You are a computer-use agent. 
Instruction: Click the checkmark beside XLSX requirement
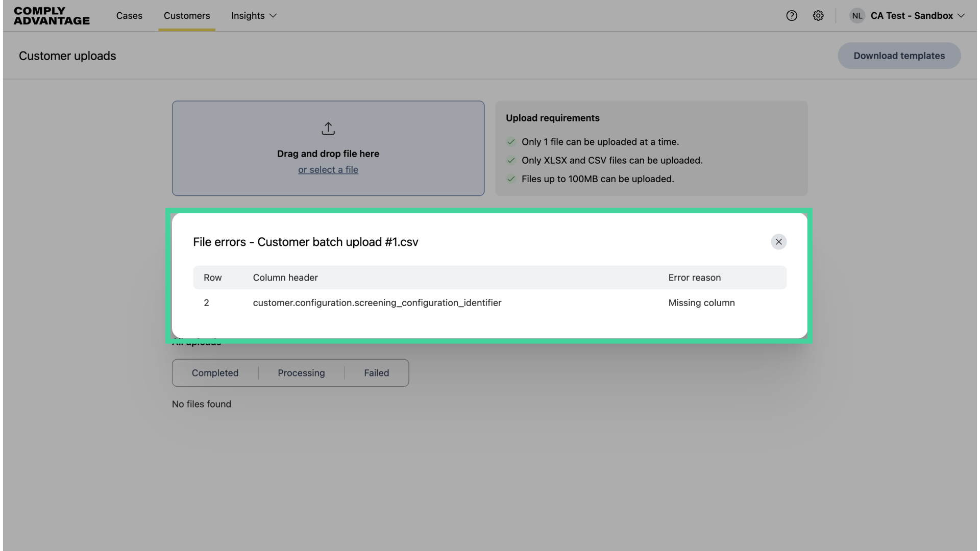(511, 160)
